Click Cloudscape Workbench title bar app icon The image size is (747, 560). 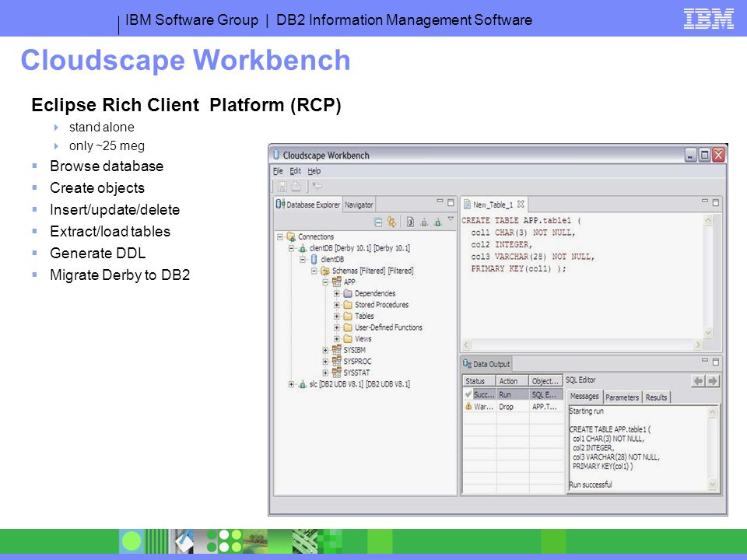(276, 155)
